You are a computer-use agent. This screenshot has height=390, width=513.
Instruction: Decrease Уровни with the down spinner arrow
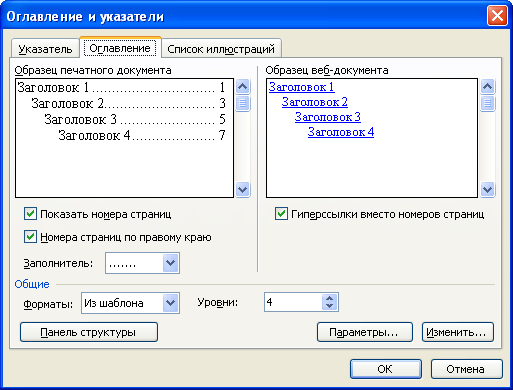coord(330,306)
